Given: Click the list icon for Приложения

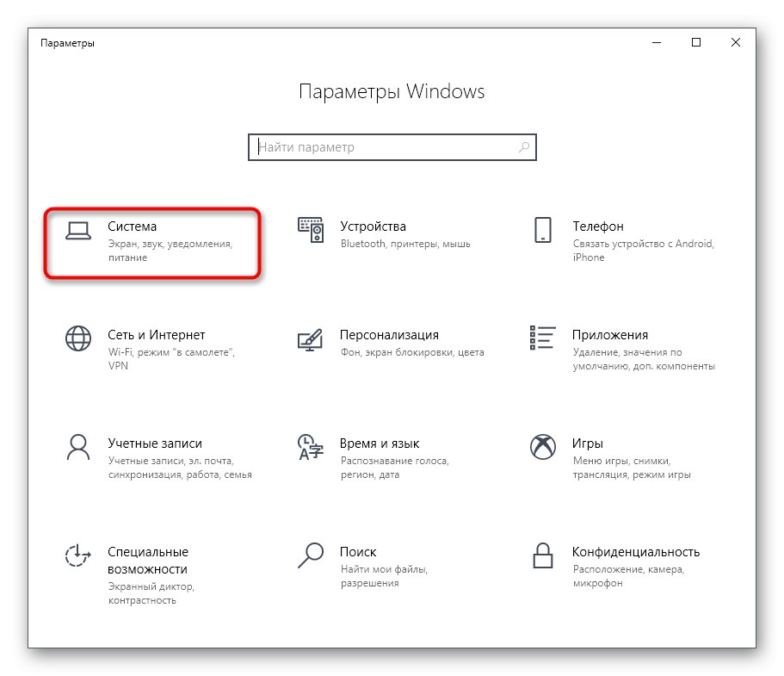Looking at the screenshot, I should tap(542, 338).
